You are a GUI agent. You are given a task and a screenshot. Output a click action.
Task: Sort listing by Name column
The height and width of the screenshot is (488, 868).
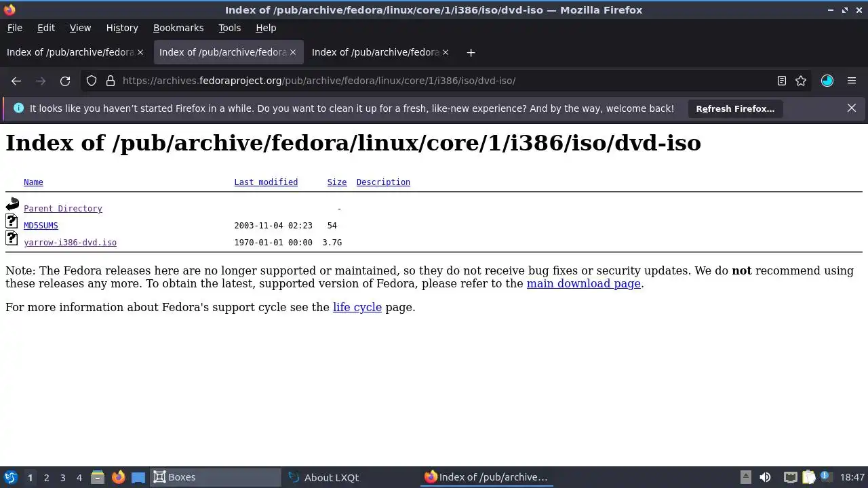pos(33,182)
